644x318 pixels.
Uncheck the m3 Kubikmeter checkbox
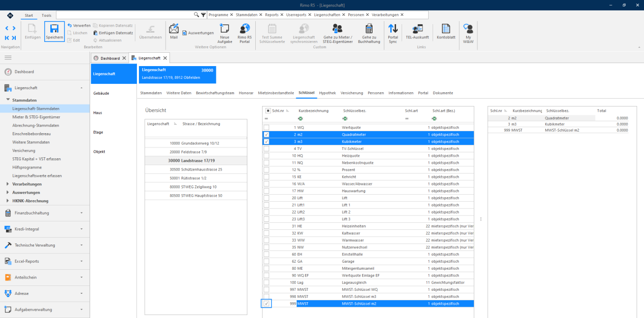coord(267,141)
